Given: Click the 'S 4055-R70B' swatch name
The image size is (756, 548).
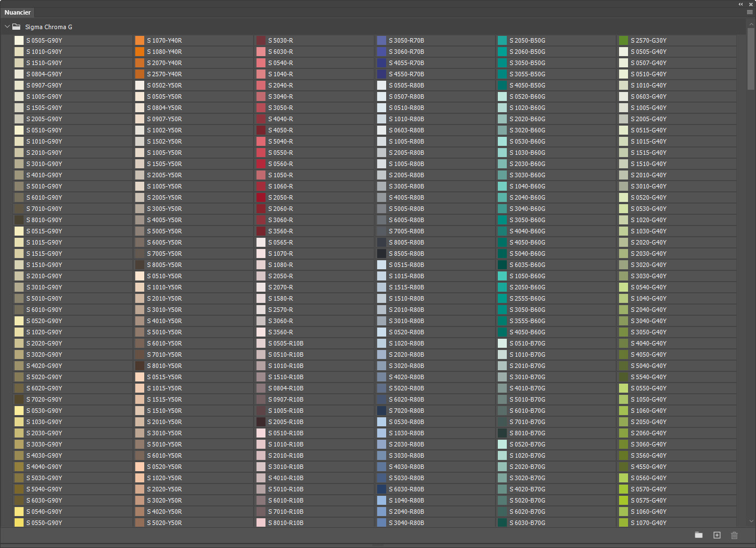Looking at the screenshot, I should tap(406, 63).
